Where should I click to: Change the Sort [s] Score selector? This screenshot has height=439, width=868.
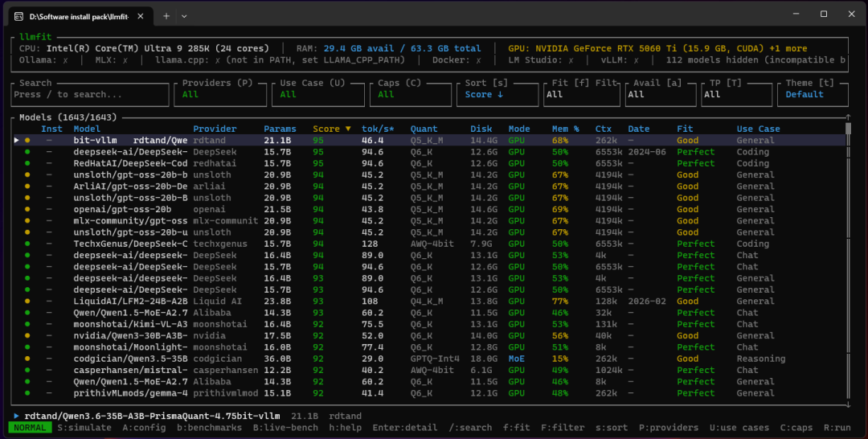(x=497, y=95)
